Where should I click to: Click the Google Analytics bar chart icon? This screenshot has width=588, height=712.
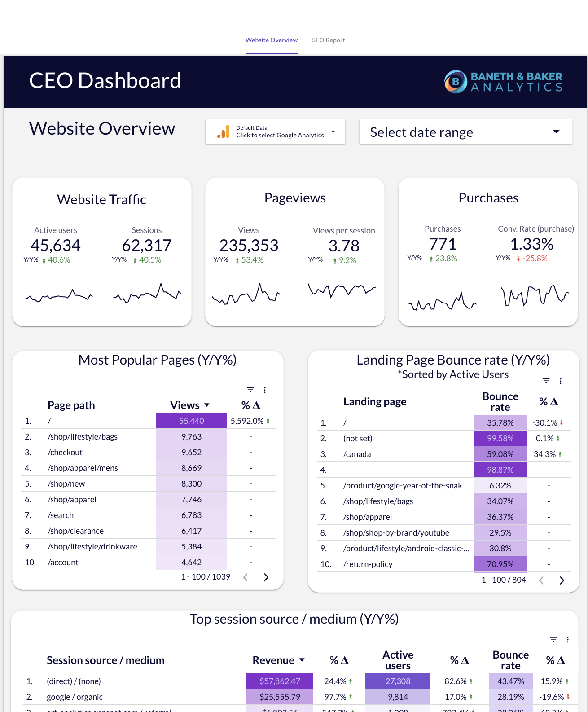(223, 132)
